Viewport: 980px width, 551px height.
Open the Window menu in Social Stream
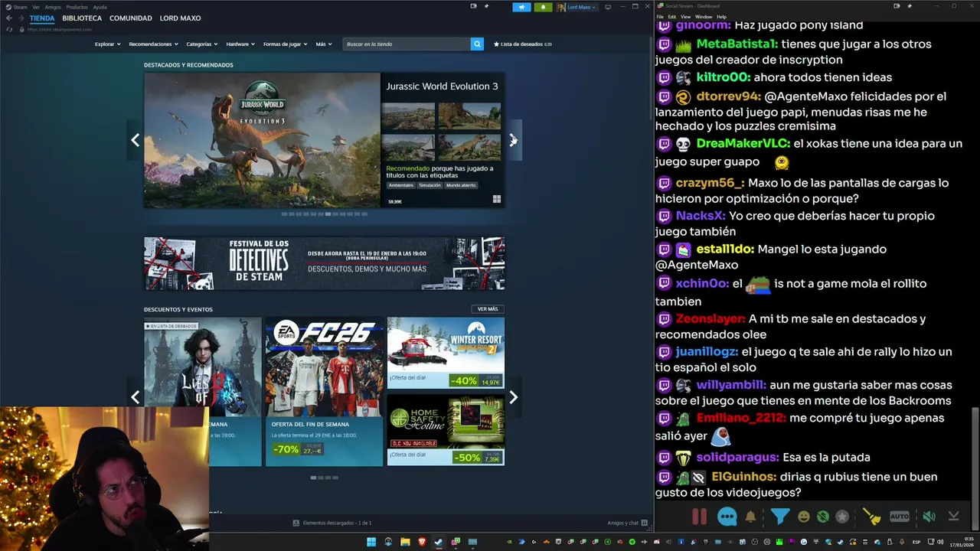(703, 16)
